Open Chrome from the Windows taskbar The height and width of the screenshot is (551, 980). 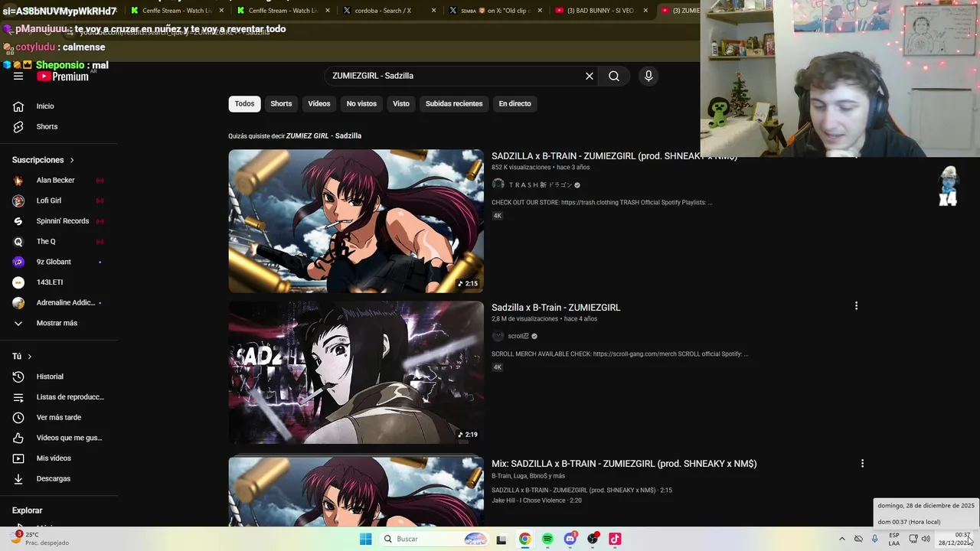coord(524,539)
